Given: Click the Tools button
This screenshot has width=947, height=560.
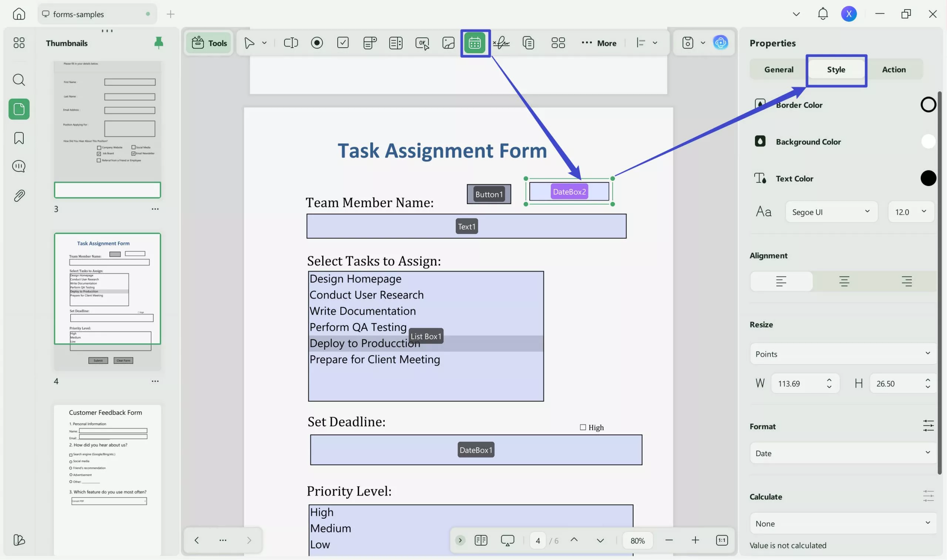Looking at the screenshot, I should 209,43.
